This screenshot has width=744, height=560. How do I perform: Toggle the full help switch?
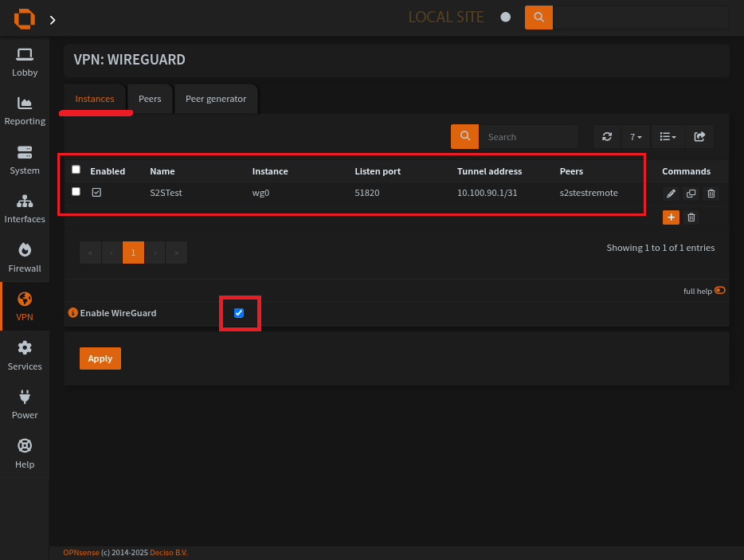(720, 291)
